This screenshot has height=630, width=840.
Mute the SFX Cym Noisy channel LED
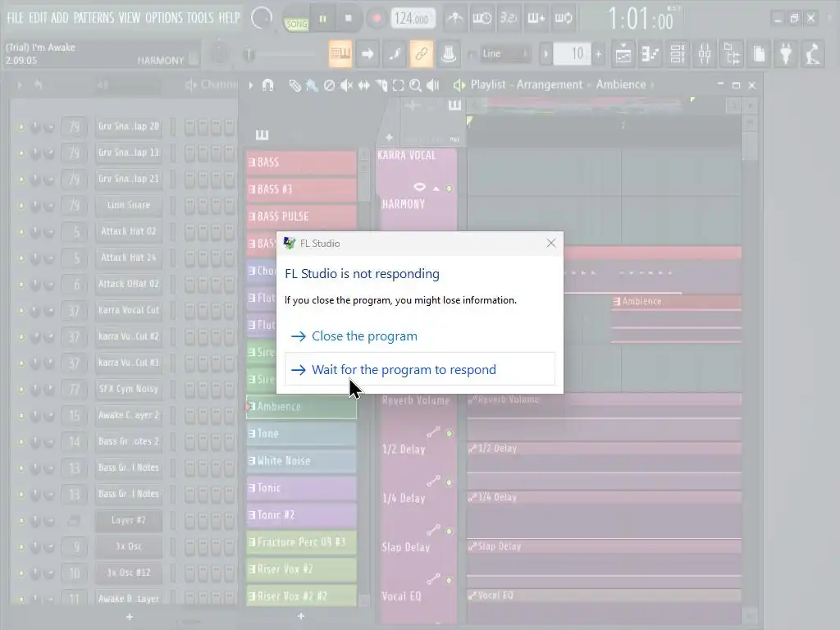[21, 390]
